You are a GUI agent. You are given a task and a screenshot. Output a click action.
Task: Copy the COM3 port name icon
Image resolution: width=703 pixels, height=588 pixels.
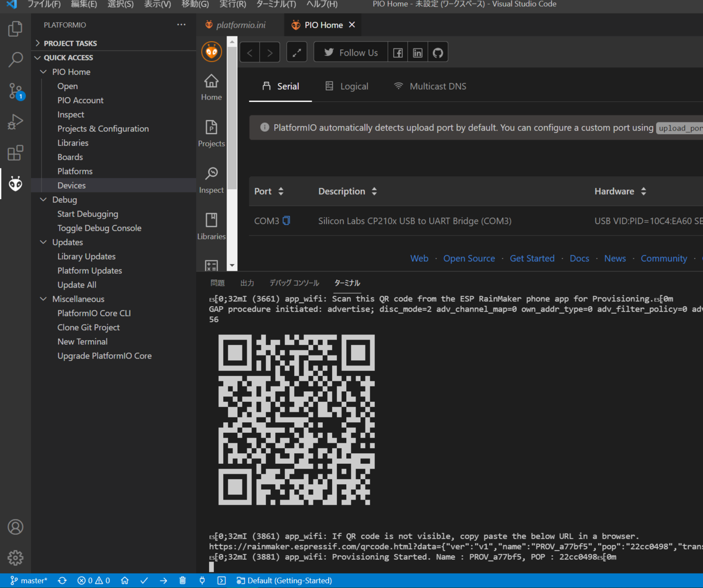(286, 221)
